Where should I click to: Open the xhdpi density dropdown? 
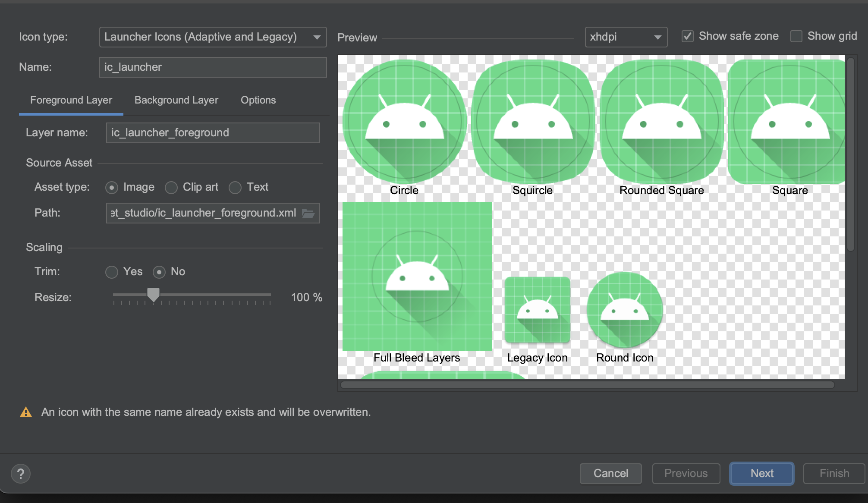tap(626, 37)
